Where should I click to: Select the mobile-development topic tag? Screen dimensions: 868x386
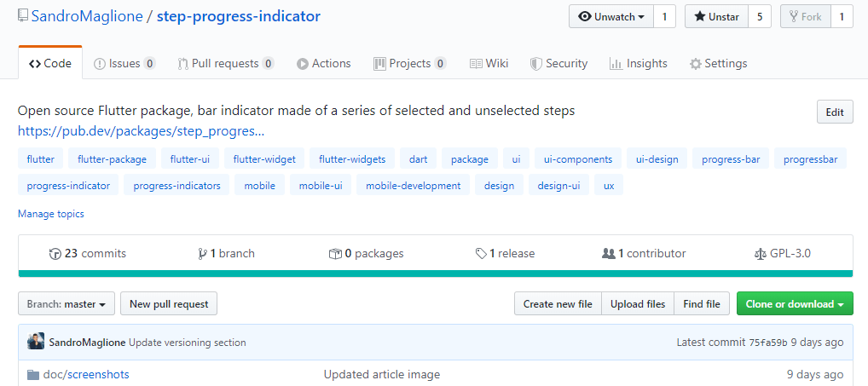(x=413, y=185)
